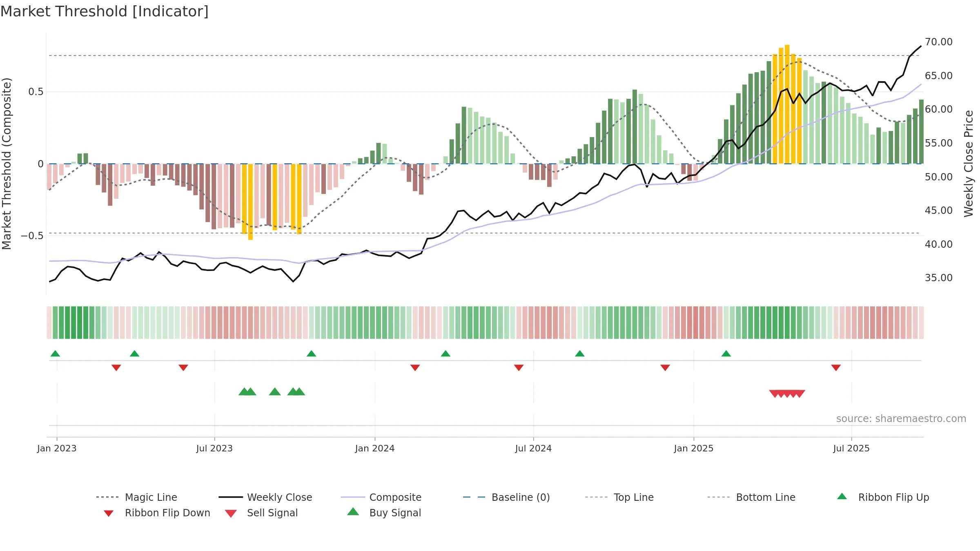This screenshot has width=980, height=551.
Task: Click the '35.00' price axis label
Action: point(938,278)
